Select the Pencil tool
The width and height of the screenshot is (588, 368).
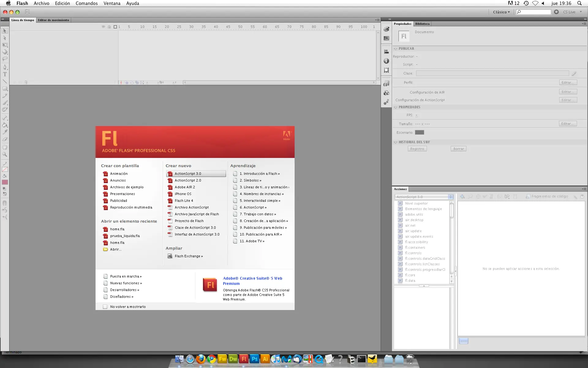pyautogui.click(x=5, y=96)
